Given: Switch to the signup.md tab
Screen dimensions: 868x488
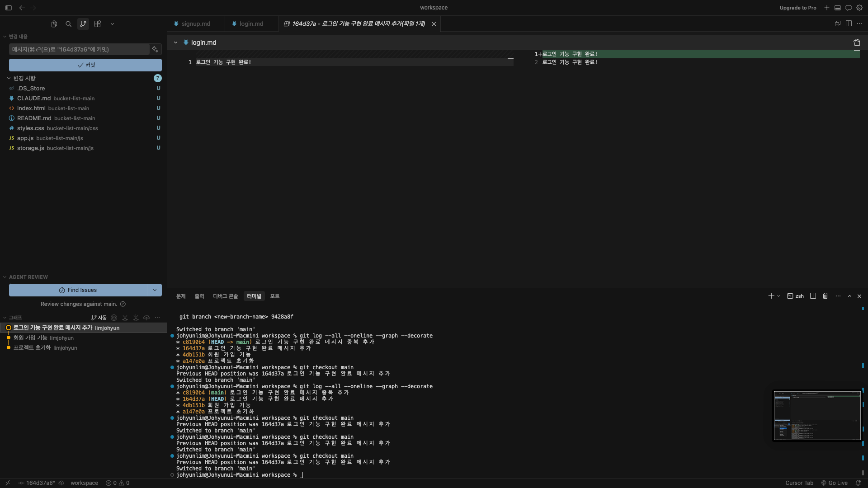Looking at the screenshot, I should (196, 24).
